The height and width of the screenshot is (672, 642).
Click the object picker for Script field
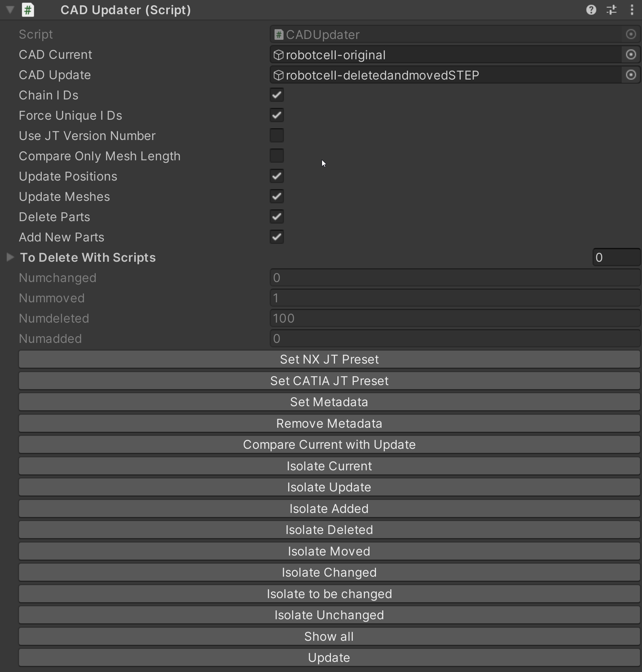coord(631,34)
